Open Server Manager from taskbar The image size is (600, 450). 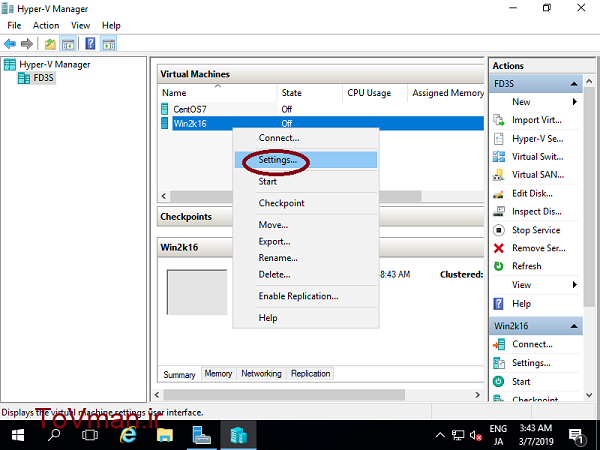pos(201,435)
